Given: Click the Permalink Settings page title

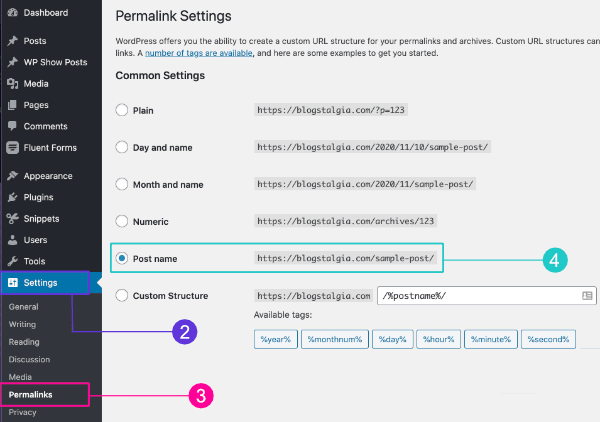Looking at the screenshot, I should click(x=173, y=16).
